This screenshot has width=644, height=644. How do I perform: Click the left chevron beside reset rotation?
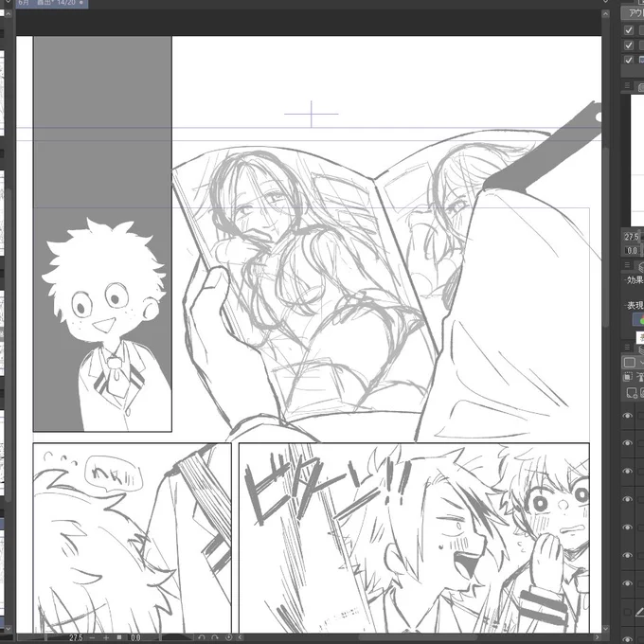[x=241, y=637]
